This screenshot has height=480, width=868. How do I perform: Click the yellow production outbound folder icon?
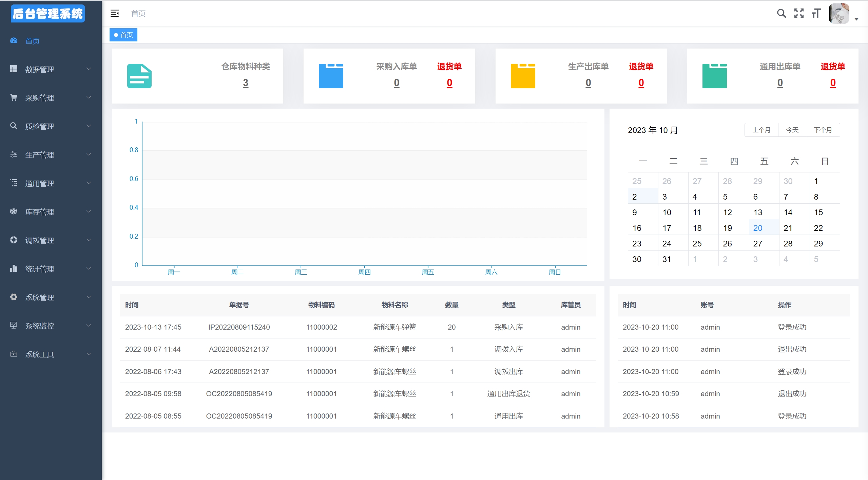click(x=523, y=76)
